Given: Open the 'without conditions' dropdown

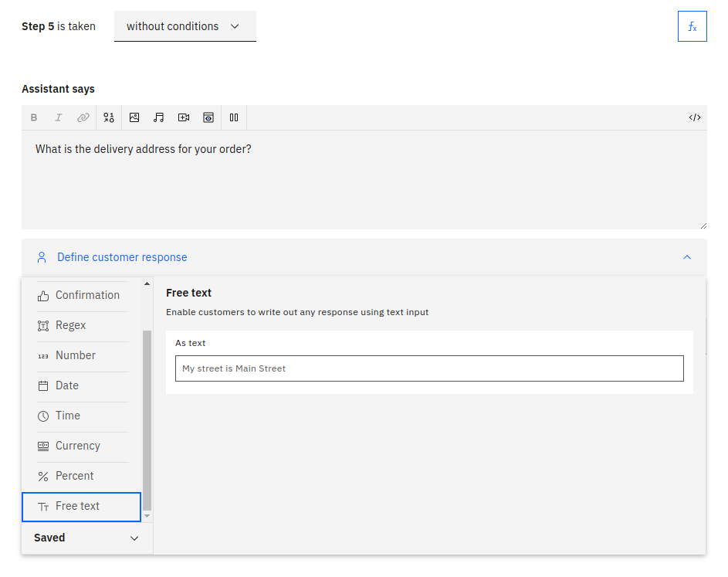Looking at the screenshot, I should pyautogui.click(x=185, y=26).
